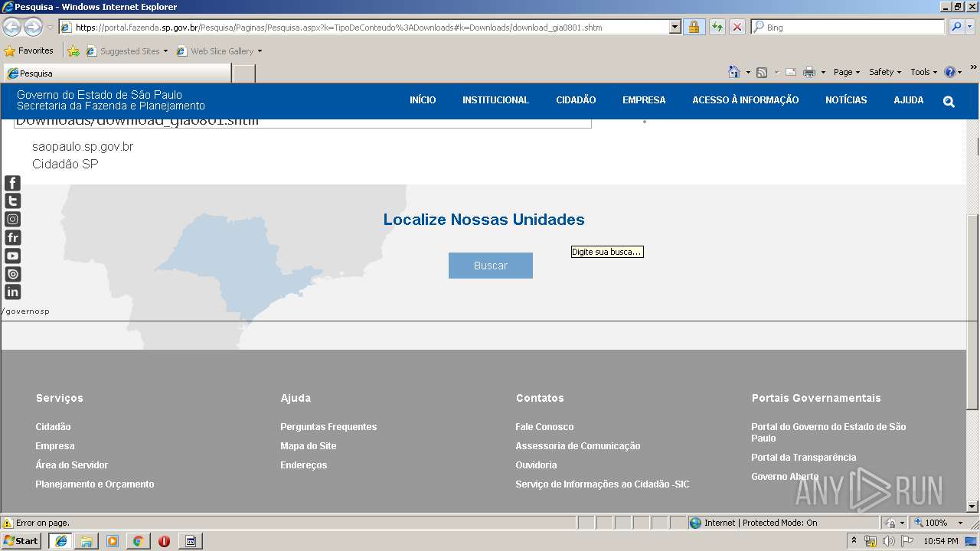Click the Print icon in command bar
This screenshot has height=551, width=980.
pos(809,72)
